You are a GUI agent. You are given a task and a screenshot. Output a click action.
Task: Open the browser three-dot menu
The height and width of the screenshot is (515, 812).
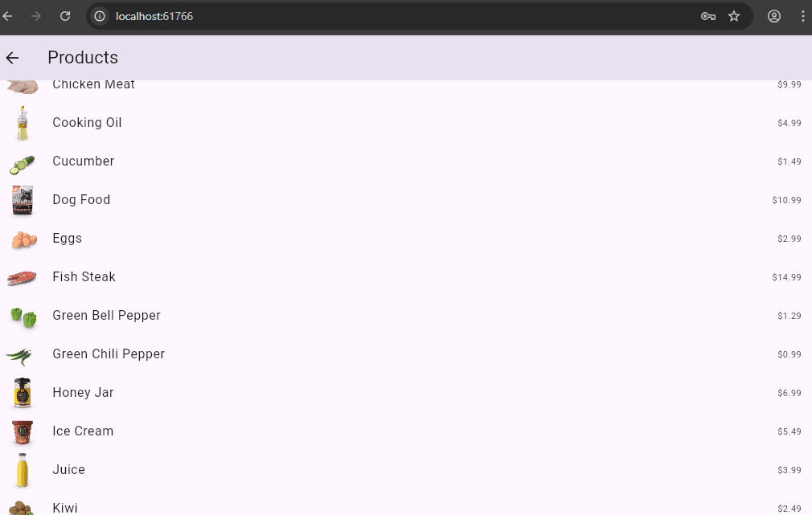click(802, 16)
